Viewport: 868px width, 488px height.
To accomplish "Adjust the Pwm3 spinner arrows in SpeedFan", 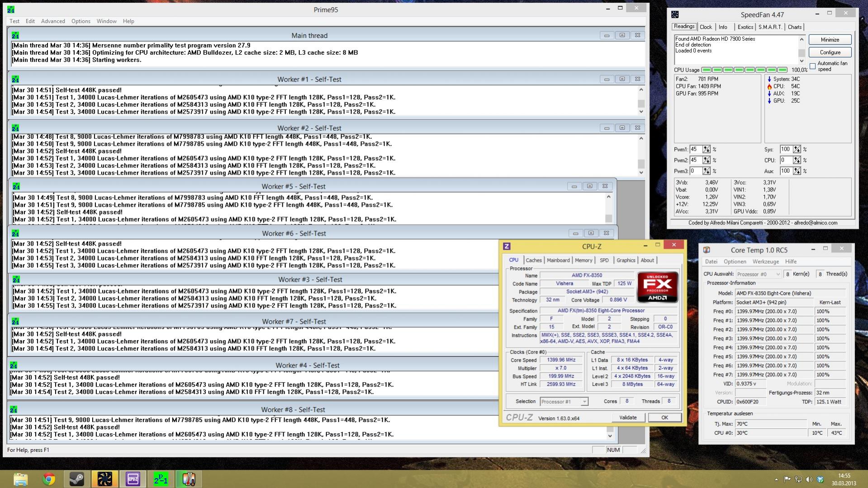I will point(707,171).
